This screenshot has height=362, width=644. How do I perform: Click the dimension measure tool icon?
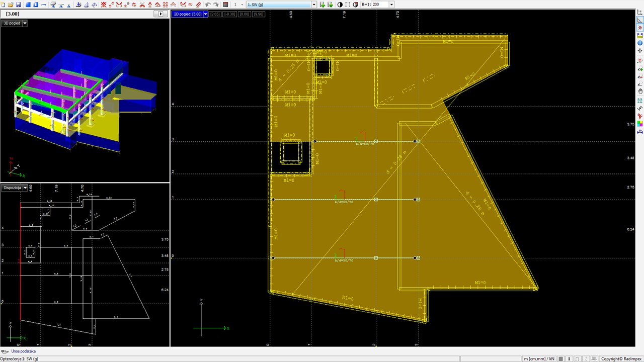coord(640,35)
